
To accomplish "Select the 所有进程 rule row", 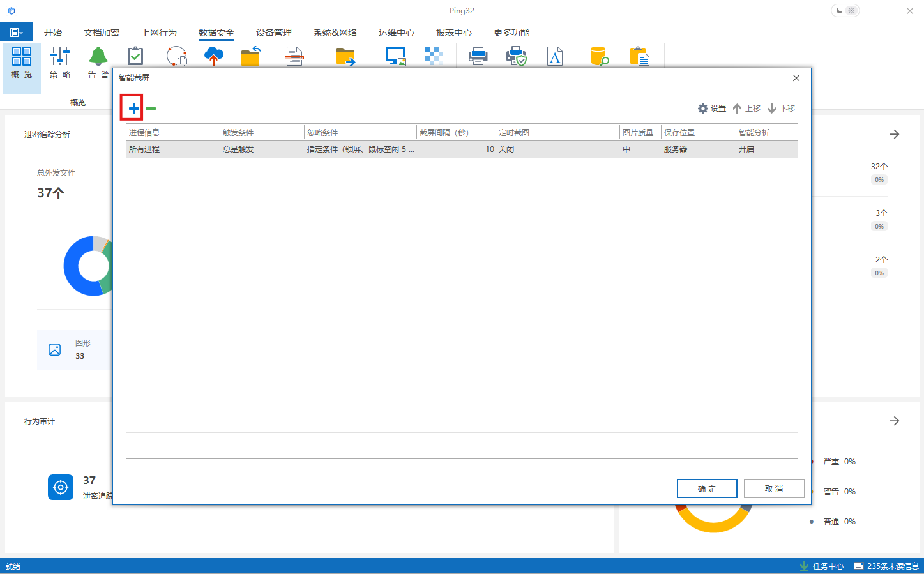I will (144, 149).
